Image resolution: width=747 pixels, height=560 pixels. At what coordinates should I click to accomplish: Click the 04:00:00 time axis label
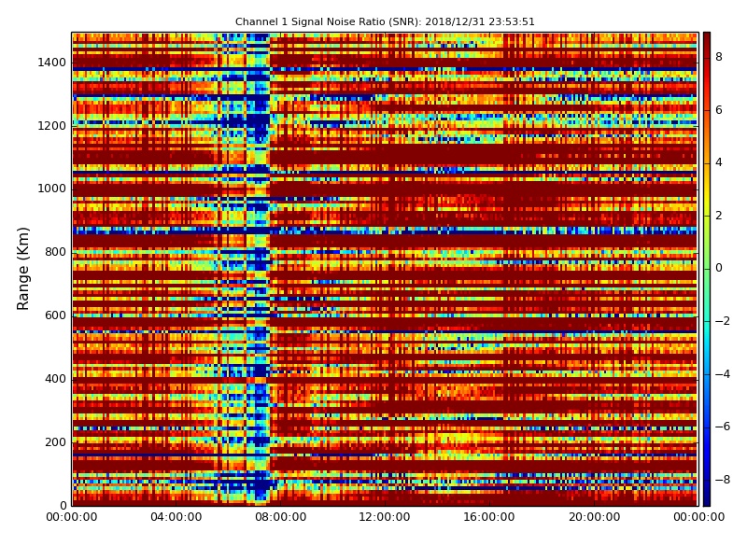click(176, 517)
